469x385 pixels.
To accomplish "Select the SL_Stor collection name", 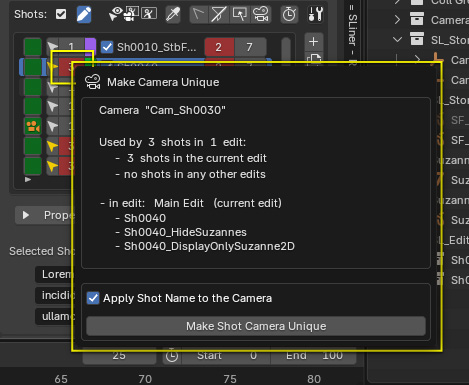I will point(449,40).
